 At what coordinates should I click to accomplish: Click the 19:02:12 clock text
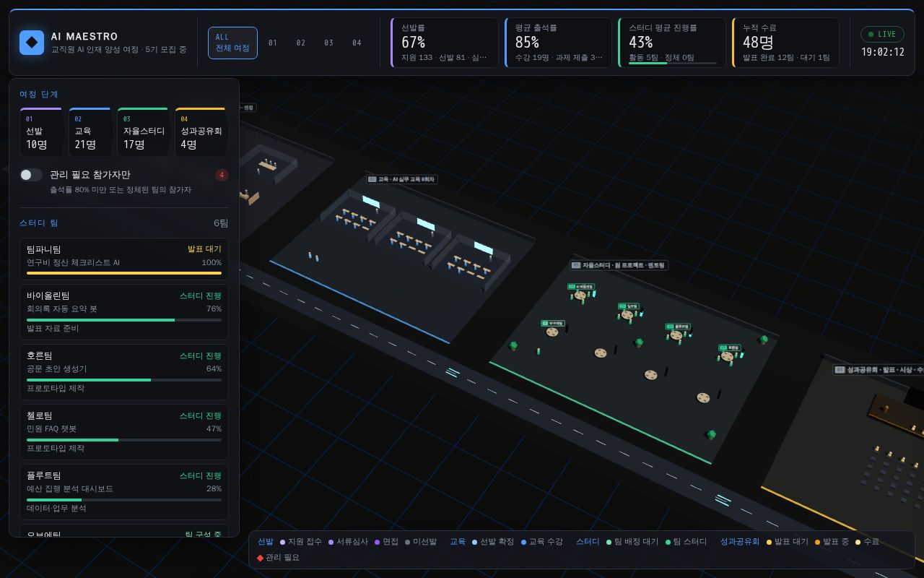pos(882,52)
